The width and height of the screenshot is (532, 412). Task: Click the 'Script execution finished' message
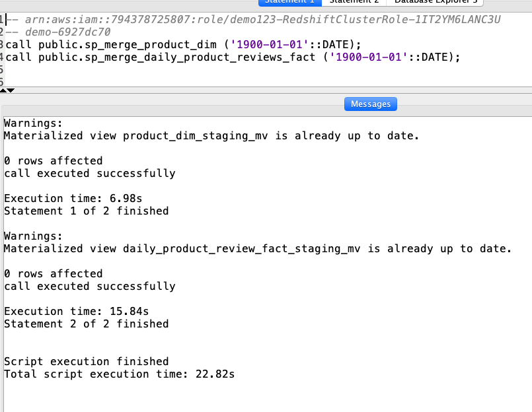[x=86, y=362]
